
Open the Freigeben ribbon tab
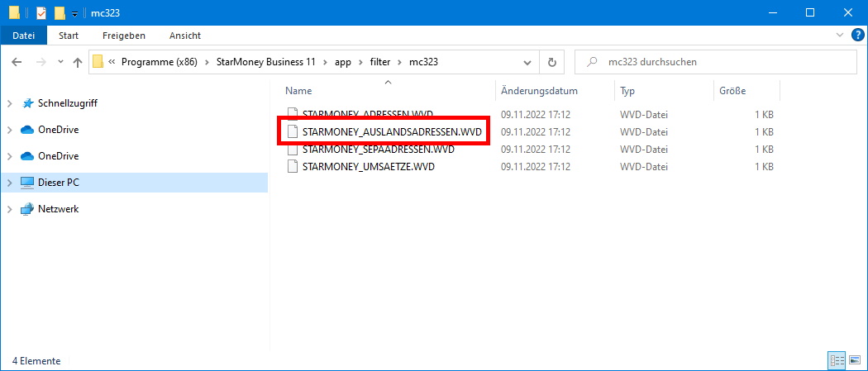(x=124, y=36)
